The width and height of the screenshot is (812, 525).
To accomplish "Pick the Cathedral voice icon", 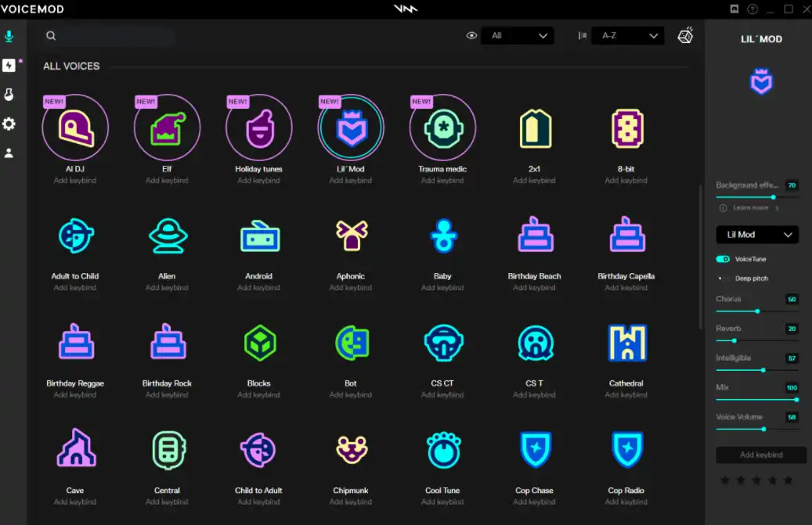I will pos(627,343).
